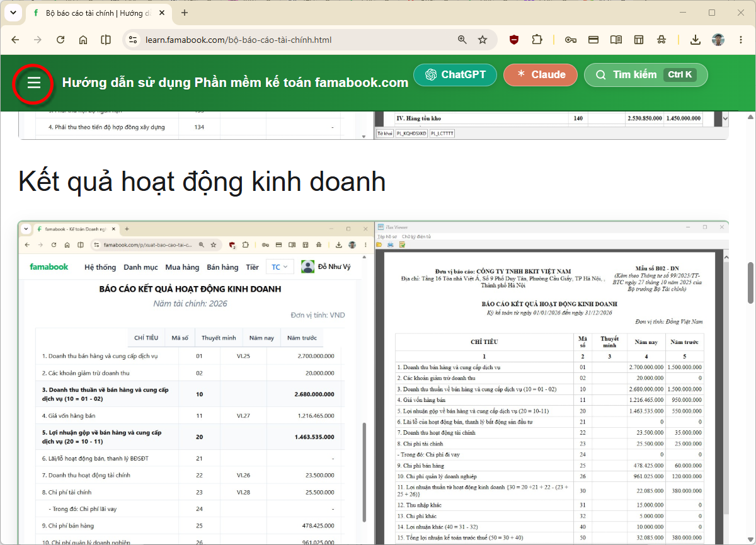This screenshot has width=756, height=545.
Task: Select the Bộ báo cáo tài chính tab
Action: click(99, 13)
